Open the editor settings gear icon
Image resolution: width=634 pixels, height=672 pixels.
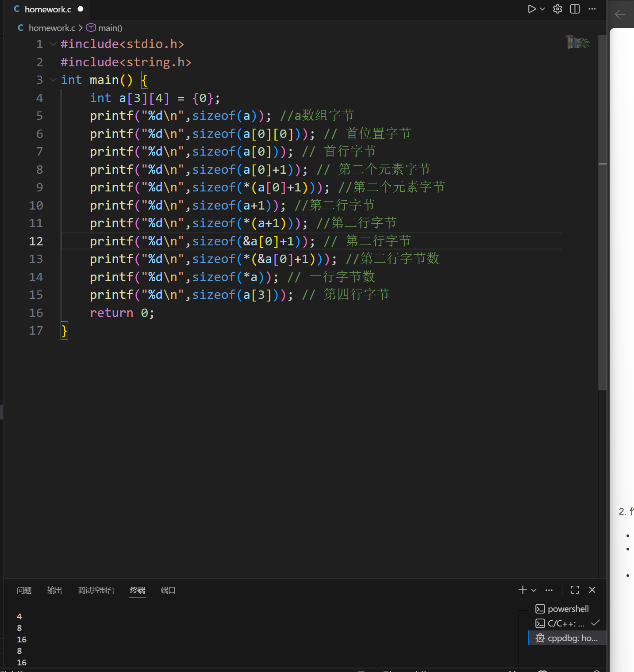point(557,9)
